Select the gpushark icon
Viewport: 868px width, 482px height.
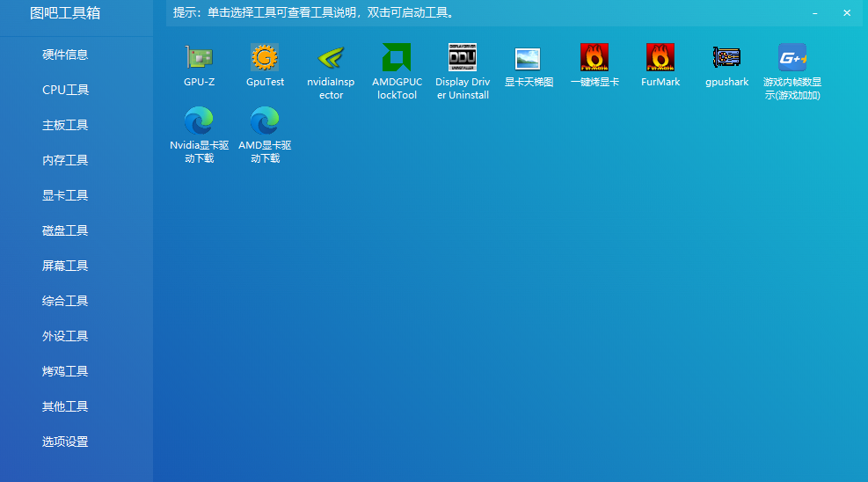click(726, 57)
